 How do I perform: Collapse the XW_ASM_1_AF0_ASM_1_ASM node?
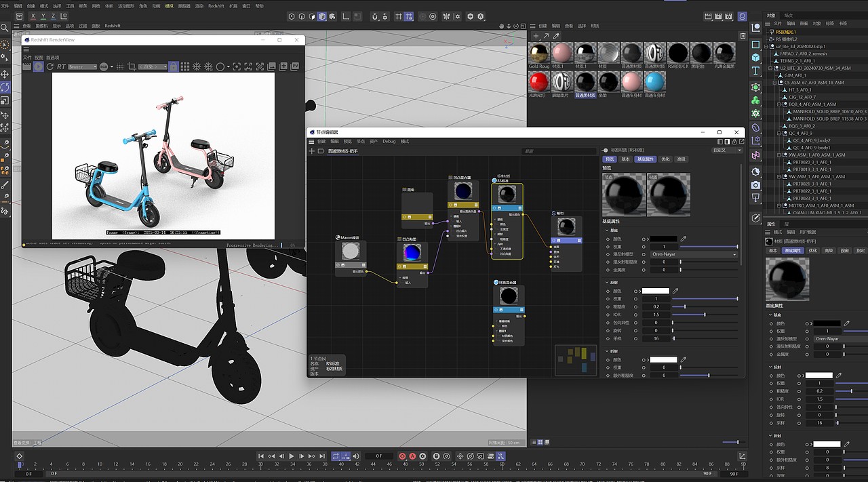click(x=778, y=155)
